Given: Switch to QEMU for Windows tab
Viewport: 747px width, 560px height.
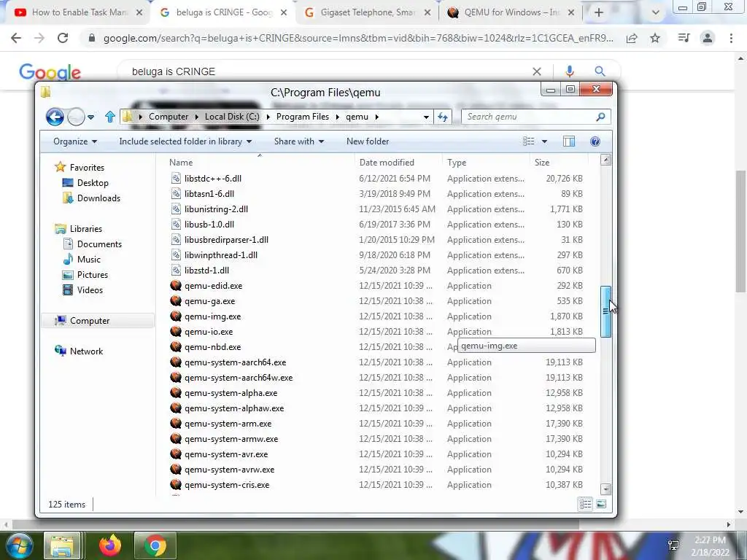Looking at the screenshot, I should 512,13.
